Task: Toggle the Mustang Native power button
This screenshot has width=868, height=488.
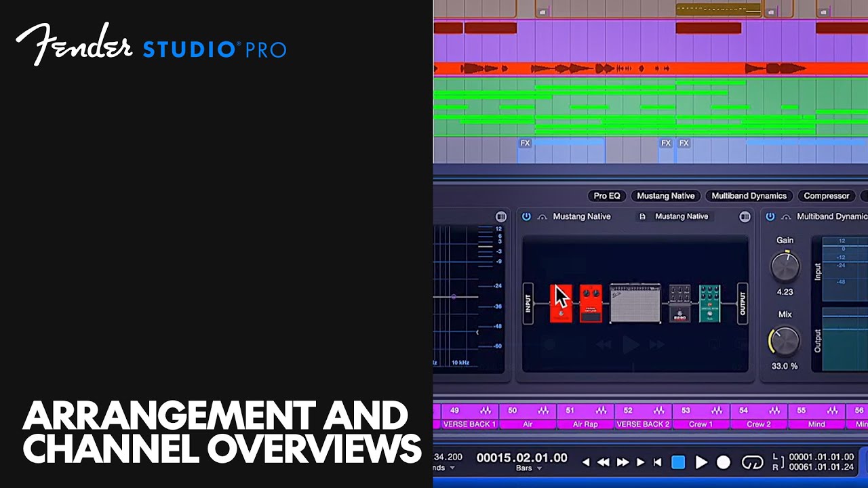Action: (526, 216)
